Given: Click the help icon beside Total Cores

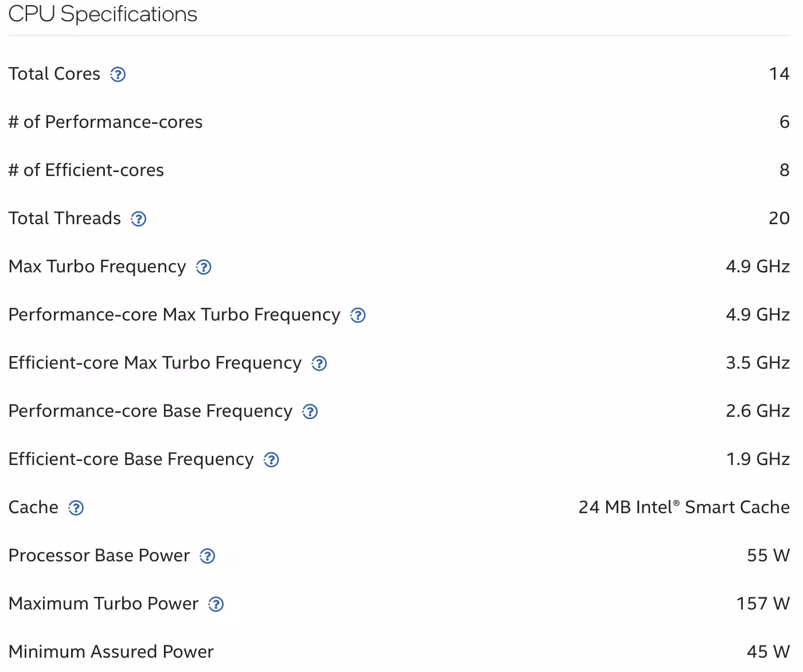Looking at the screenshot, I should [118, 75].
